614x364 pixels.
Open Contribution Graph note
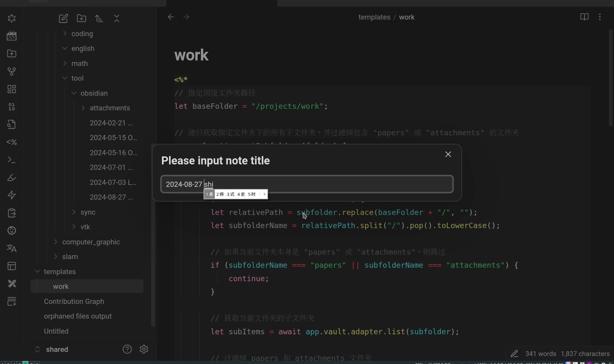click(x=74, y=301)
